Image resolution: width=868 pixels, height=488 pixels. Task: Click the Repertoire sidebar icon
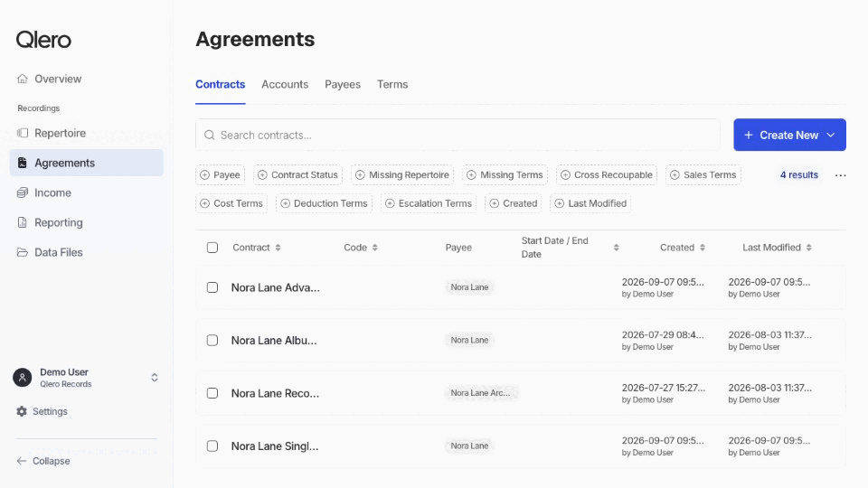(22, 133)
